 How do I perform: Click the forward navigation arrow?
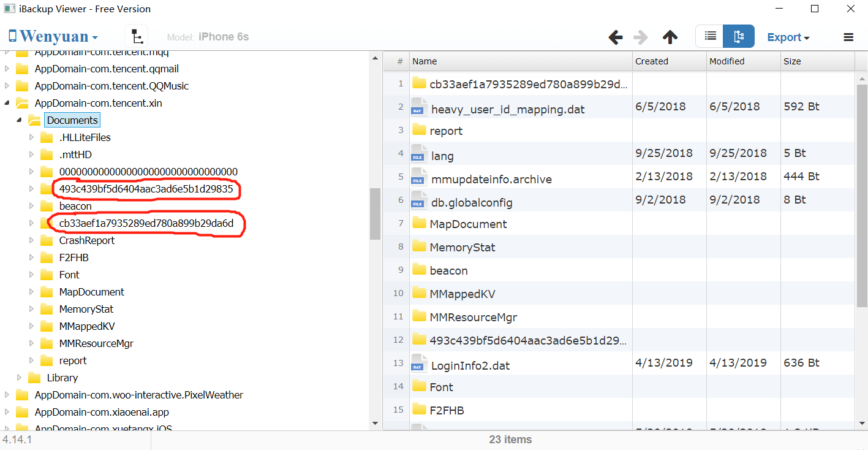(x=641, y=37)
